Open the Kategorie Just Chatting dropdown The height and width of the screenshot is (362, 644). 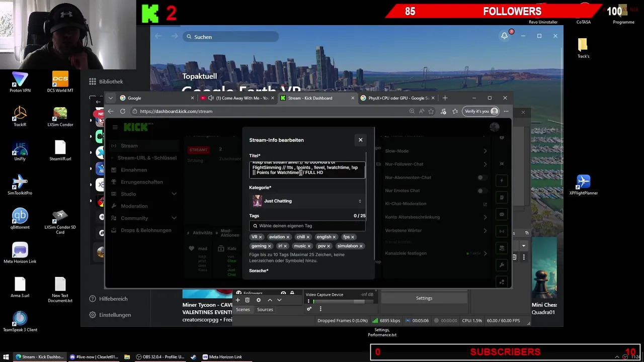[307, 201]
